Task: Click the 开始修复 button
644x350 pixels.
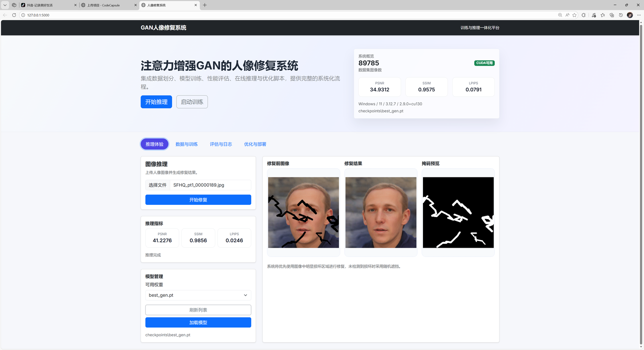Action: tap(198, 199)
